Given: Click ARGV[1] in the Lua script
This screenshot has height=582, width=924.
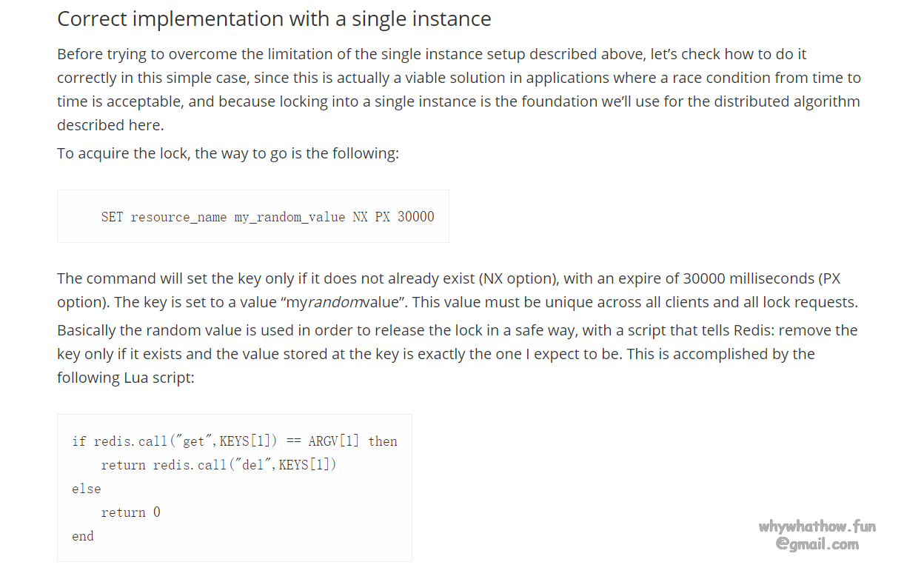Looking at the screenshot, I should [334, 441].
